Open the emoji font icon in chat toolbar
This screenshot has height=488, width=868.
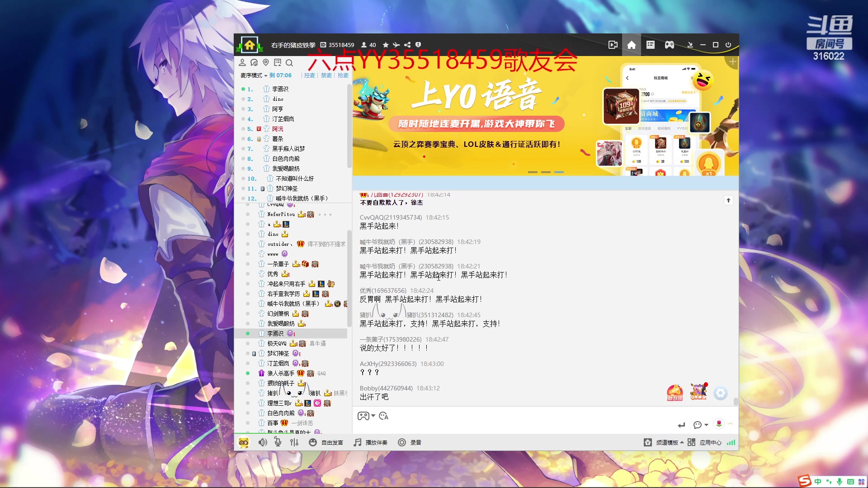384,416
